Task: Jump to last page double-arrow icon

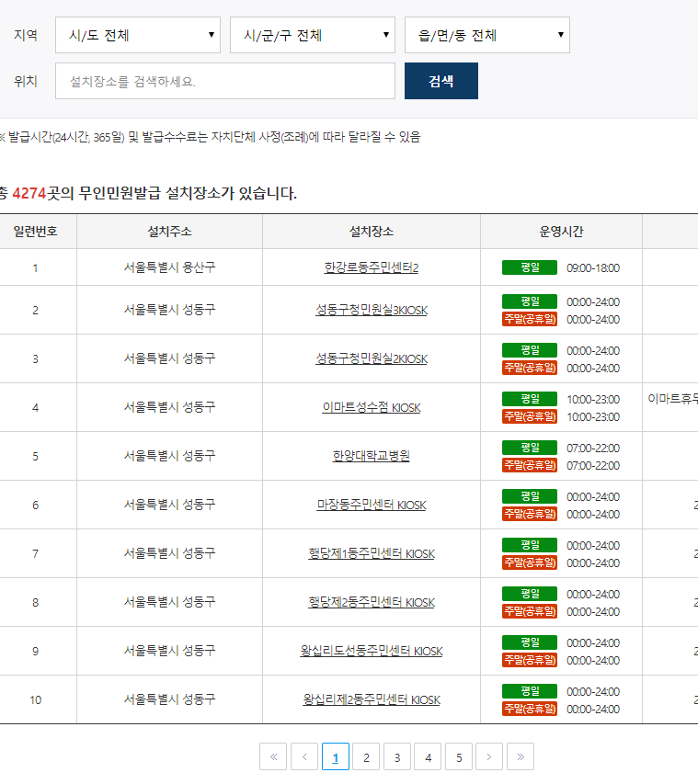Action: (x=521, y=756)
